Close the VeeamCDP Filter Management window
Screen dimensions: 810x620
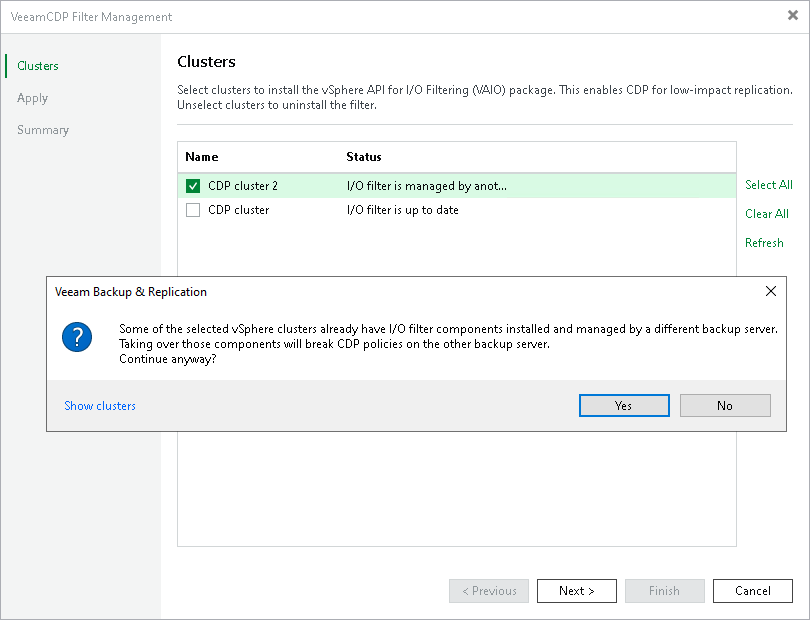coord(792,16)
